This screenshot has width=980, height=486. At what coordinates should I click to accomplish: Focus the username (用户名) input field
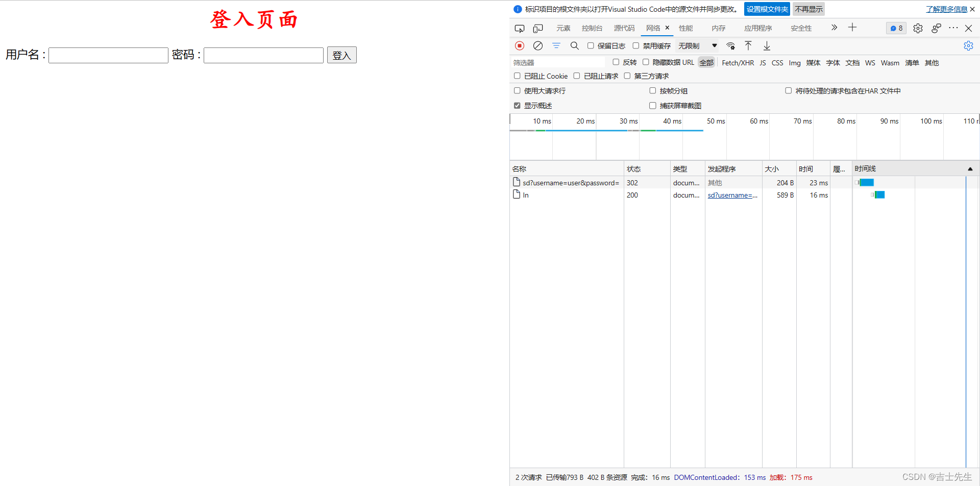pyautogui.click(x=108, y=55)
